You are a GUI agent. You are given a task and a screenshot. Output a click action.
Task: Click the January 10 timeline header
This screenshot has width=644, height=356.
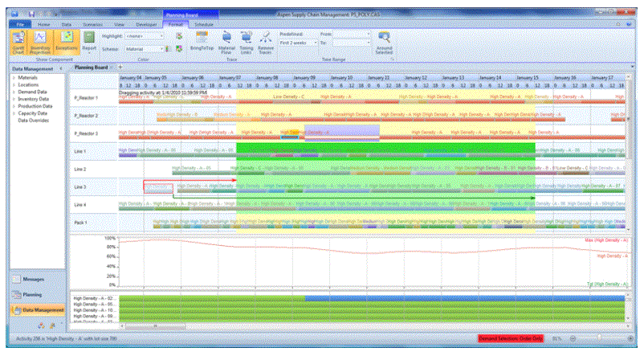click(341, 78)
